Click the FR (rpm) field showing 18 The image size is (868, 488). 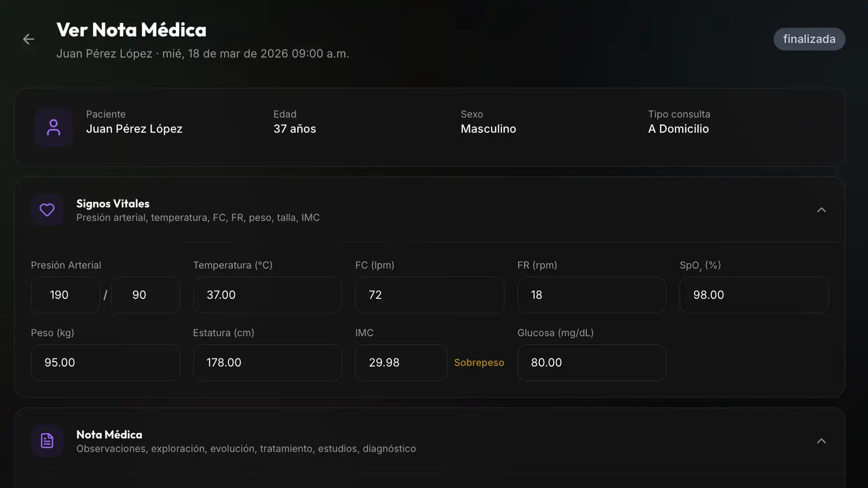tap(591, 295)
